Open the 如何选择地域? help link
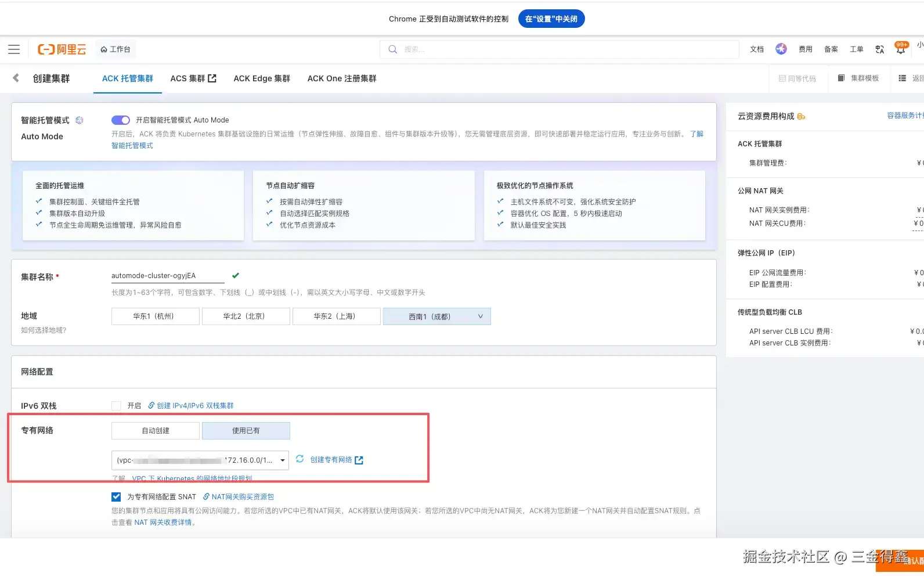 pos(44,330)
